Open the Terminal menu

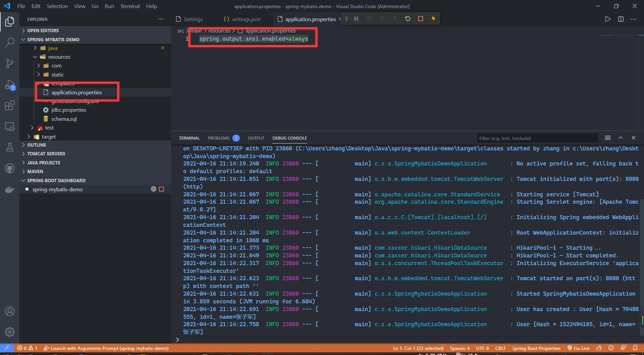tap(130, 6)
